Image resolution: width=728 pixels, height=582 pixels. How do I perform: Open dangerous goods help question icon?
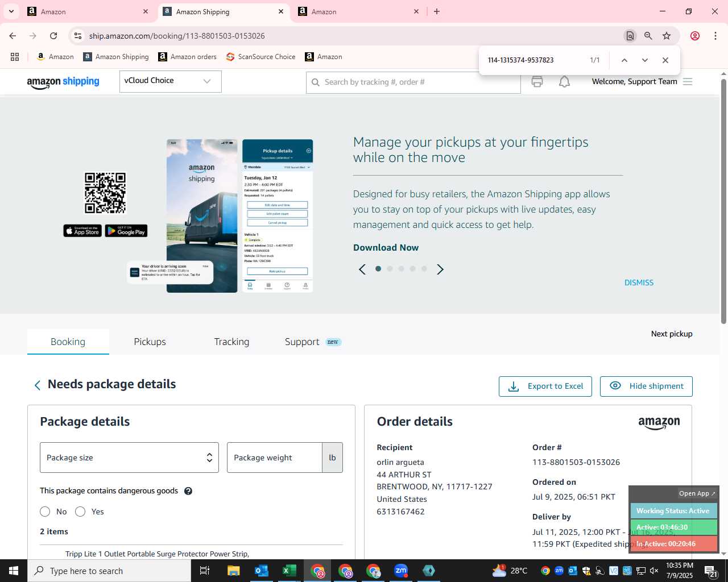tap(188, 491)
